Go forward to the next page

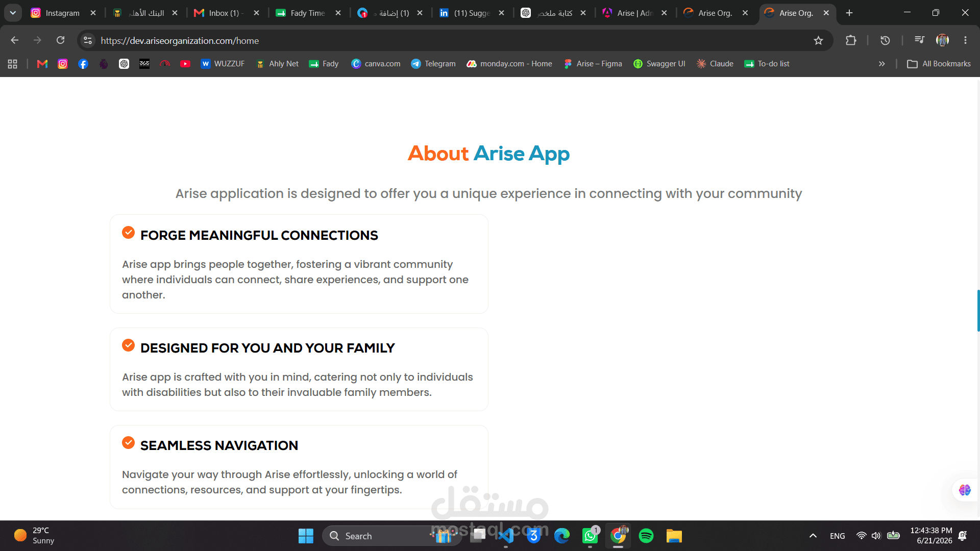point(37,40)
